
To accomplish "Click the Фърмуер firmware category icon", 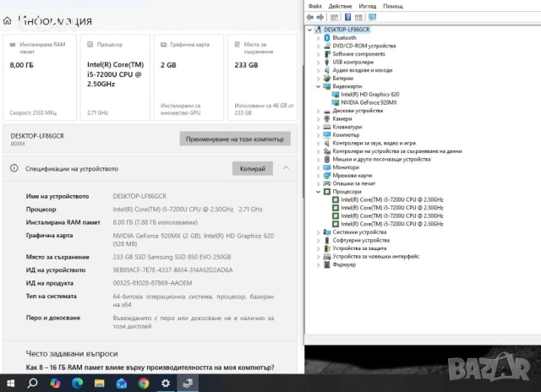I will point(327,264).
